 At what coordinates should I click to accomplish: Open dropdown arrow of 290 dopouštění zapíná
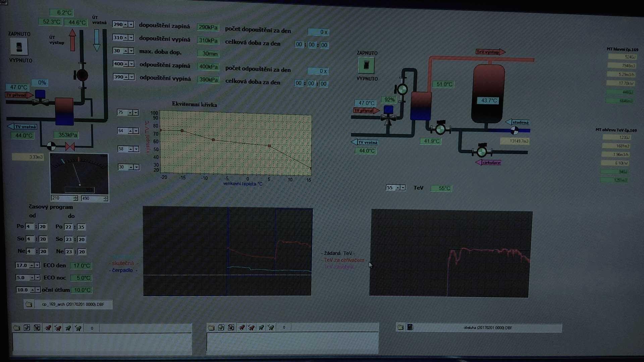click(x=131, y=24)
